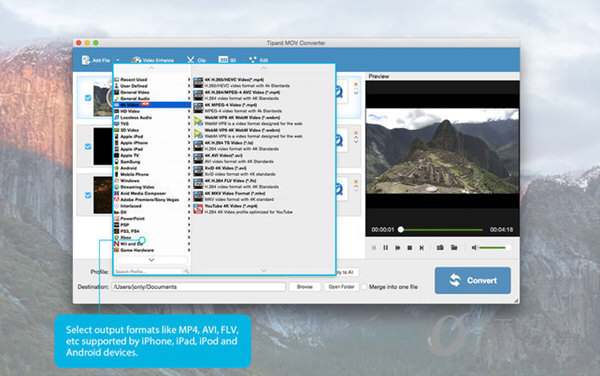600x376 pixels.
Task: Stop the preview playback
Action: [409, 248]
